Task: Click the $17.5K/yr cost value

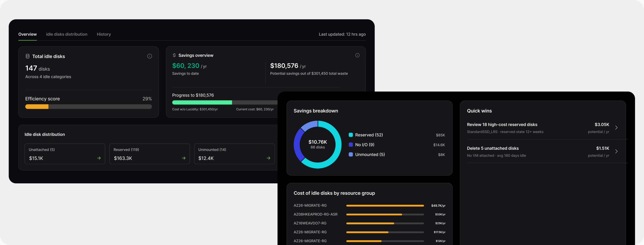Action: pyautogui.click(x=440, y=232)
